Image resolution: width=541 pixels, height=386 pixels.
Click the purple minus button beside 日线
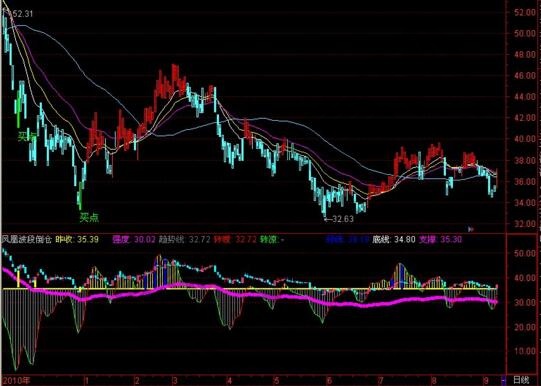(503, 381)
